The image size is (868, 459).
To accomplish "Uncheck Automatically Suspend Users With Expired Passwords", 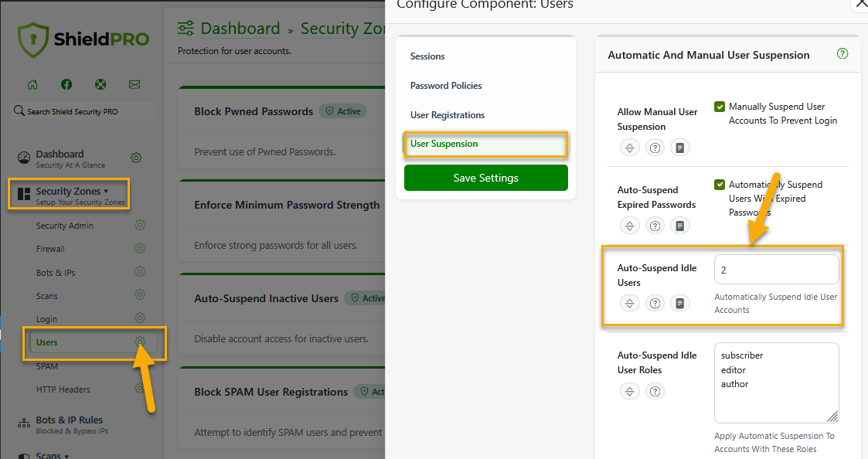I will [720, 185].
